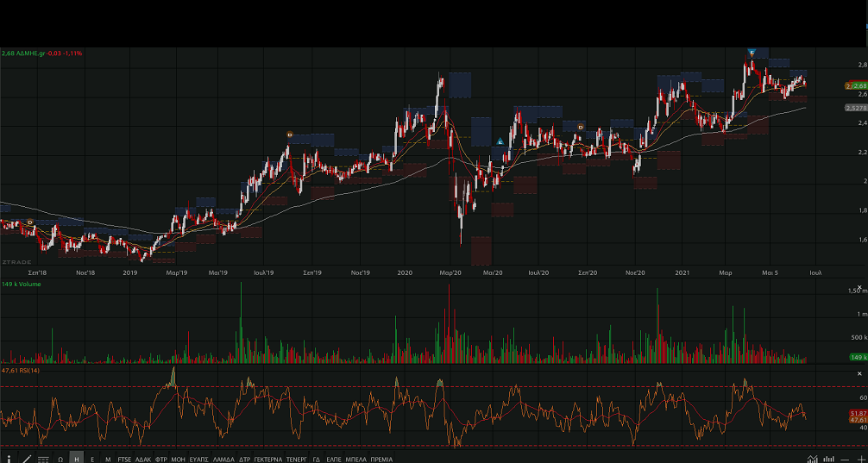
Task: Select the trend line drawing tool
Action: pos(27,458)
